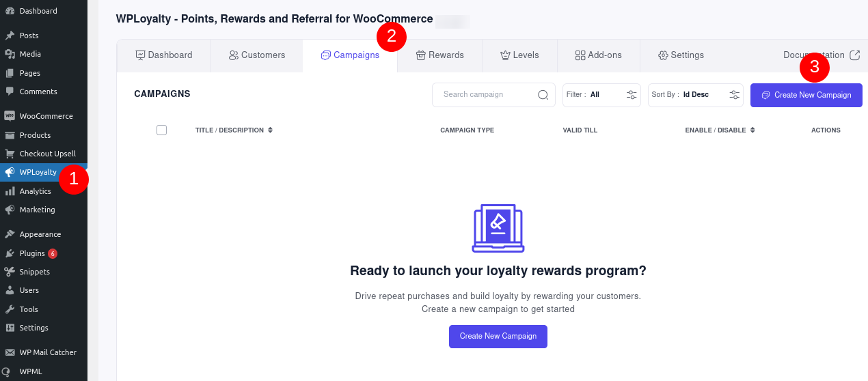Click the search magnifier icon
This screenshot has height=381, width=868.
[543, 95]
